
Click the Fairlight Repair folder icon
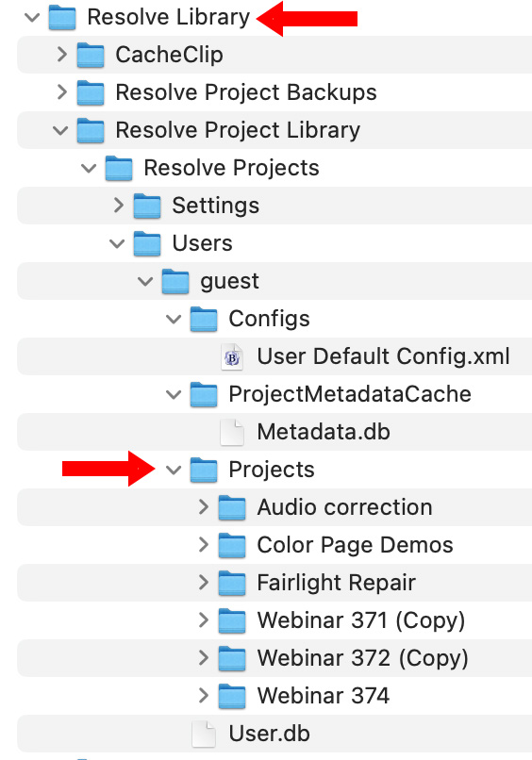click(232, 583)
